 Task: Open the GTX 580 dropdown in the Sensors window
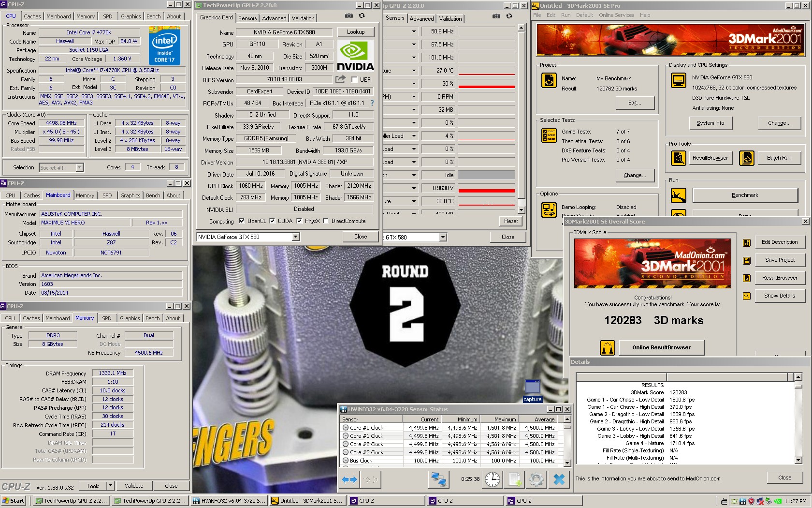[x=443, y=238]
